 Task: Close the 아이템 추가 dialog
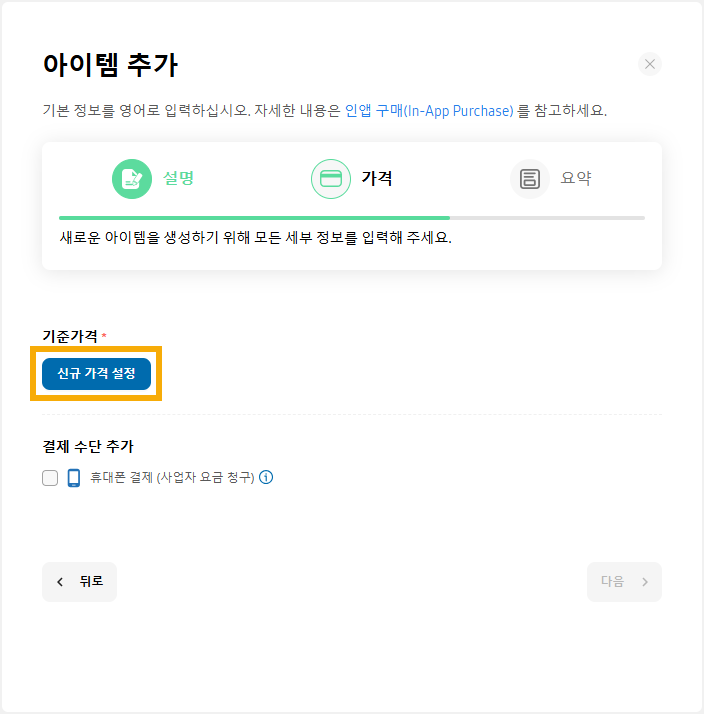650,64
